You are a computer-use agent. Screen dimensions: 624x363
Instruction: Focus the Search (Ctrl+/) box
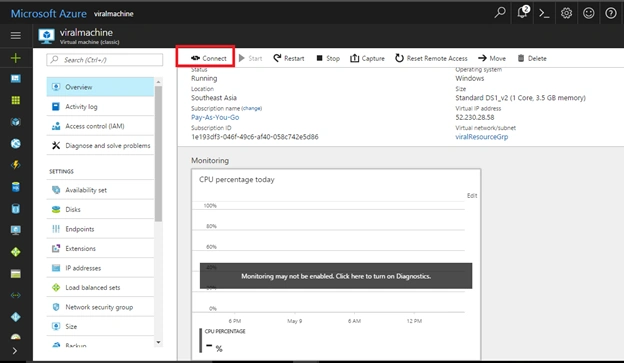pos(105,60)
